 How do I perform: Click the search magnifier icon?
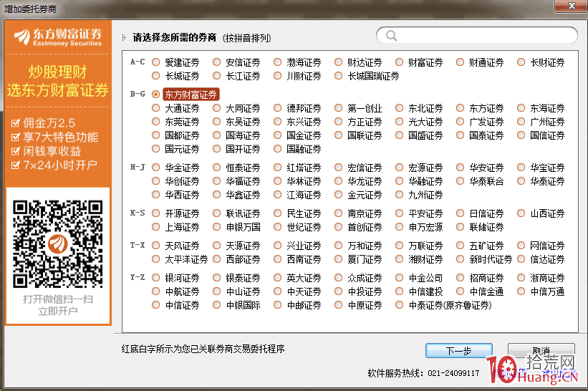point(392,36)
